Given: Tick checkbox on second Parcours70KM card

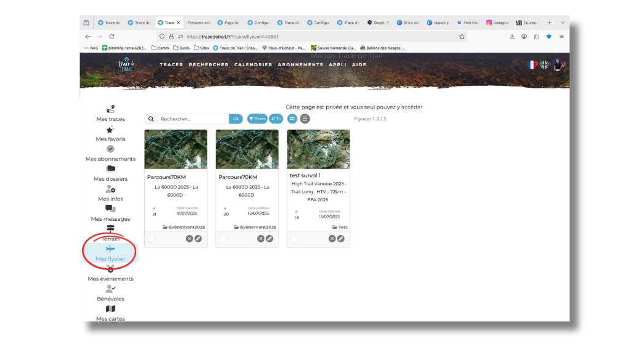Looking at the screenshot, I should pos(223,239).
